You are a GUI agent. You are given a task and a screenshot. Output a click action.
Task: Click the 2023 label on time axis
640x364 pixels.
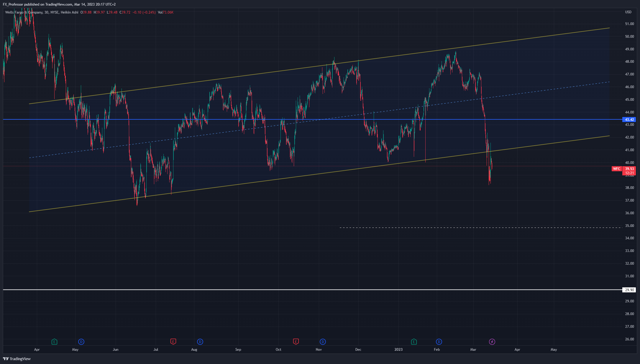click(x=398, y=350)
